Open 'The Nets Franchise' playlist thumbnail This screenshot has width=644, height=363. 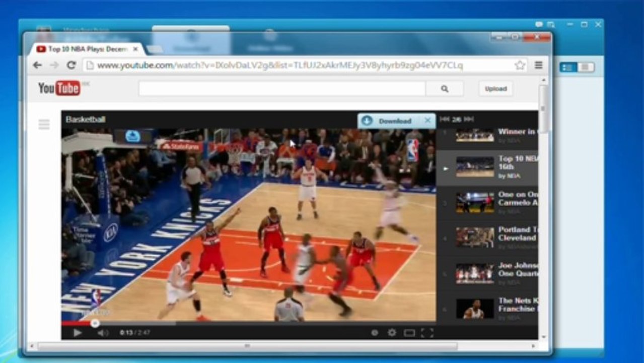pos(475,309)
